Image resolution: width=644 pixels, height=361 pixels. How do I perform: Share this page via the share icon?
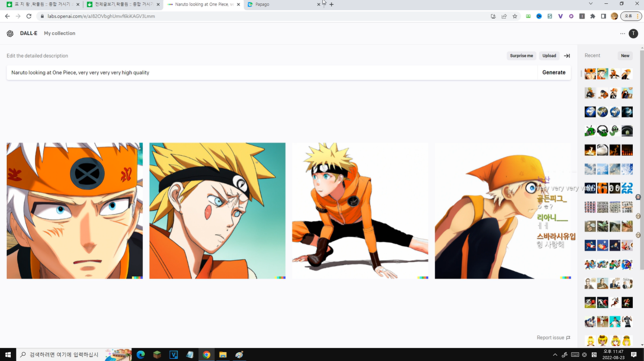pos(504,16)
